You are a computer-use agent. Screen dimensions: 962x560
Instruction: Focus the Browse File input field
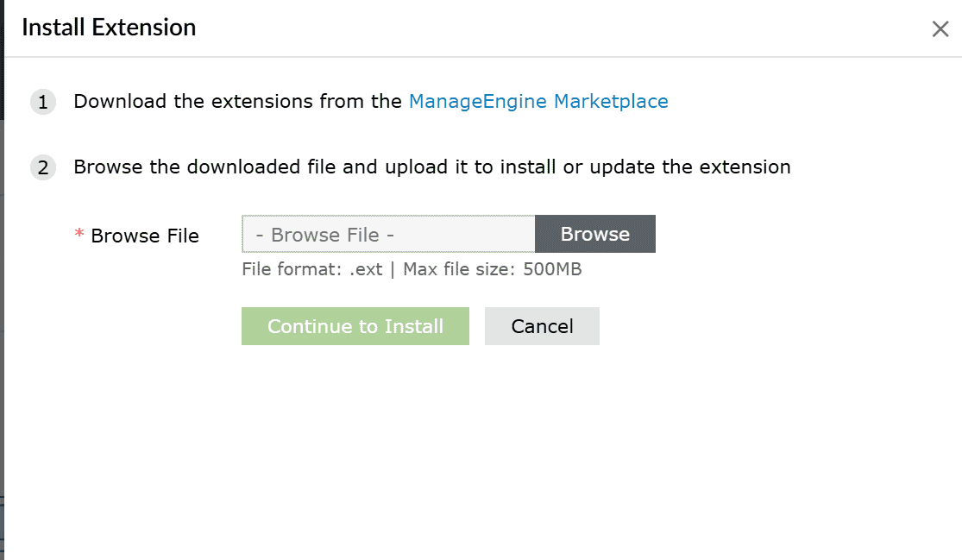388,234
